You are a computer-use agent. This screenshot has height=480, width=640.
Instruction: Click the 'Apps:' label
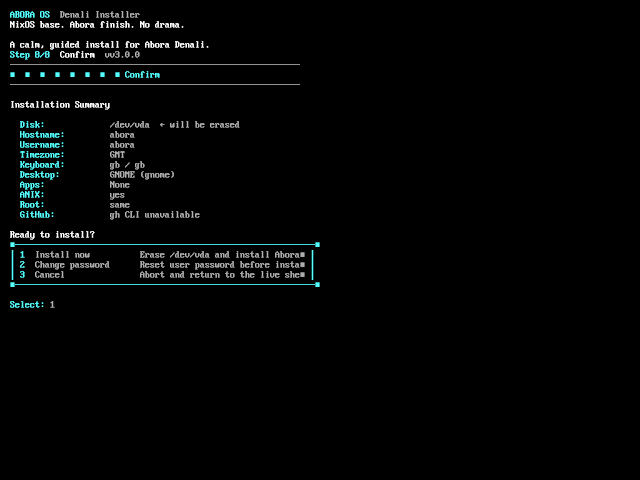tap(32, 185)
